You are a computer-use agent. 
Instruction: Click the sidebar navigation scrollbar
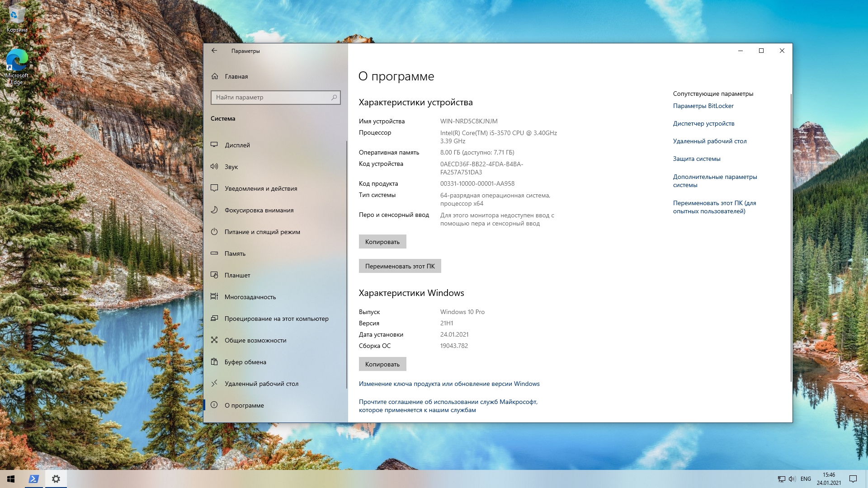(346, 264)
